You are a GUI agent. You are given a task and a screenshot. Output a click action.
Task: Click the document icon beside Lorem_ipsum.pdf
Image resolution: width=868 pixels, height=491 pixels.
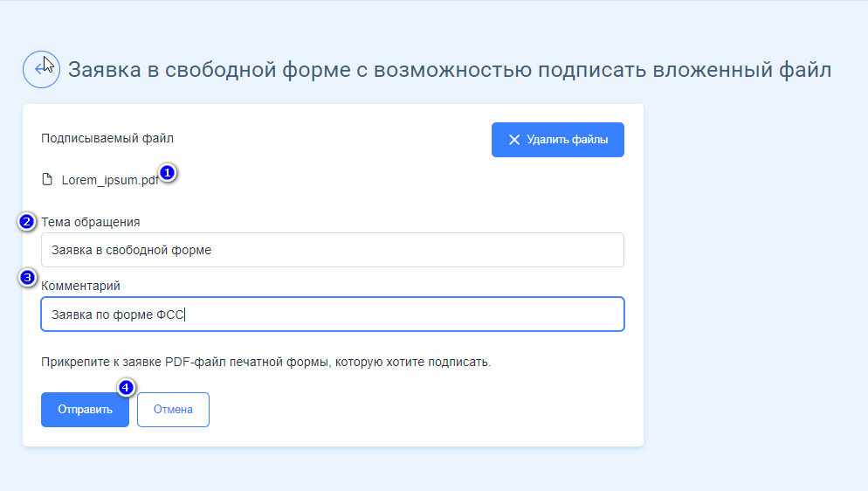coord(48,179)
